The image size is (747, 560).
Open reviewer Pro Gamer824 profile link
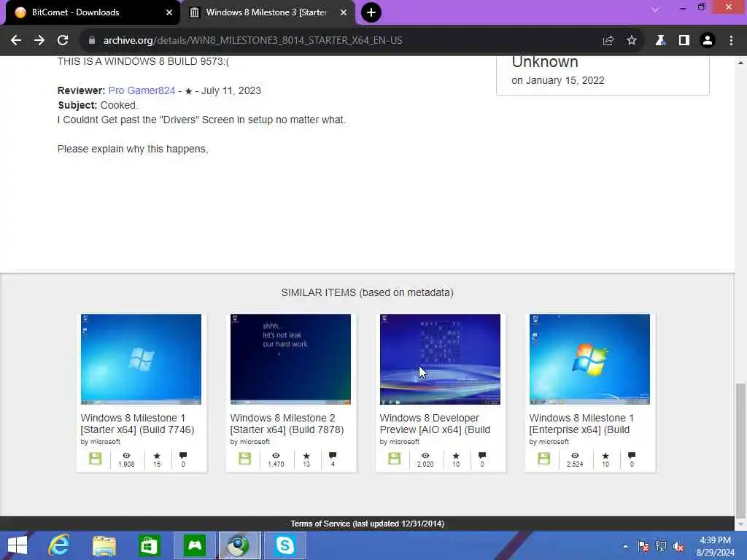[x=142, y=90]
